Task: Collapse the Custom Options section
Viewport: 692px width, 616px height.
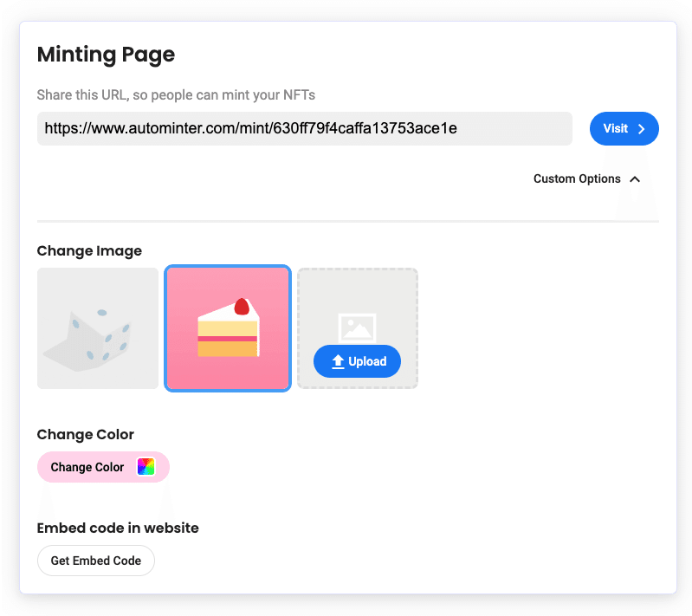Action: 586,178
